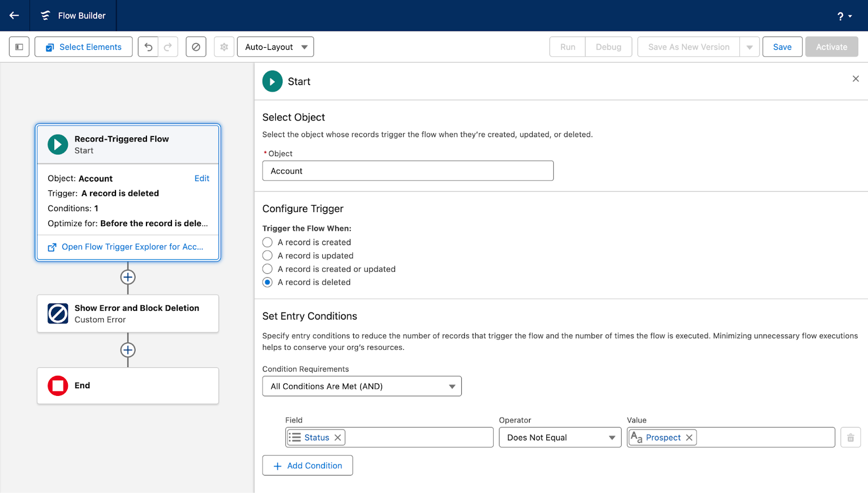Click the Run button
The height and width of the screenshot is (493, 868).
coord(567,47)
